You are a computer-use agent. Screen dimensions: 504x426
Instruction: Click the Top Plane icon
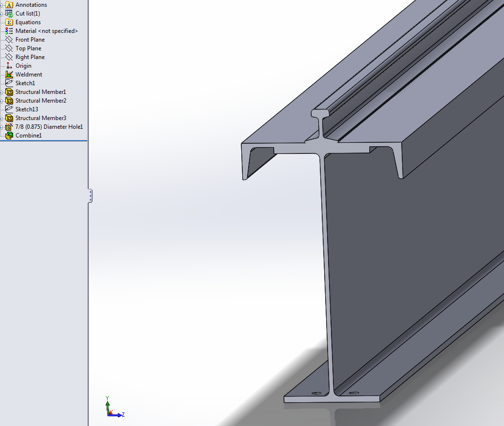[x=9, y=48]
